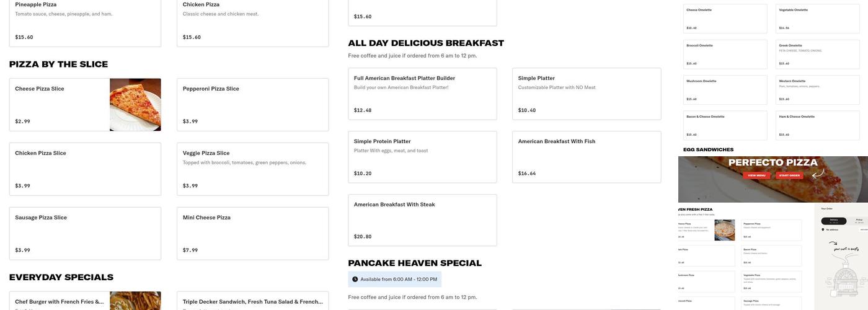Click the Pineapple Pizza menu item
Screen dimensions: 868x310
pos(85,22)
